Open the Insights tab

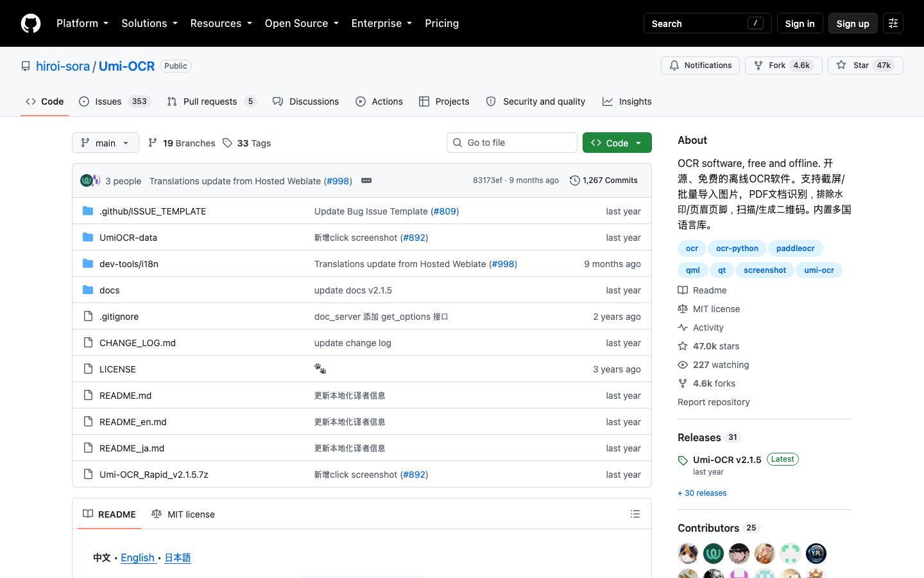pyautogui.click(x=627, y=101)
